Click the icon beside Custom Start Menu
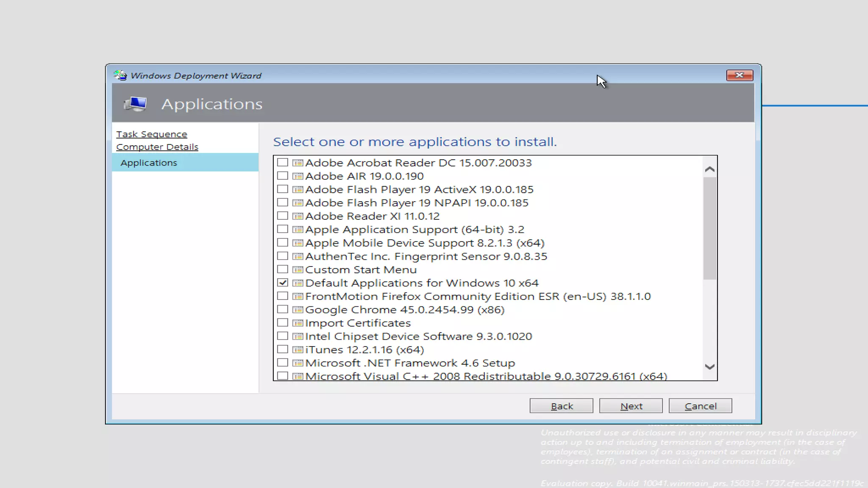868x488 pixels. tap(298, 269)
